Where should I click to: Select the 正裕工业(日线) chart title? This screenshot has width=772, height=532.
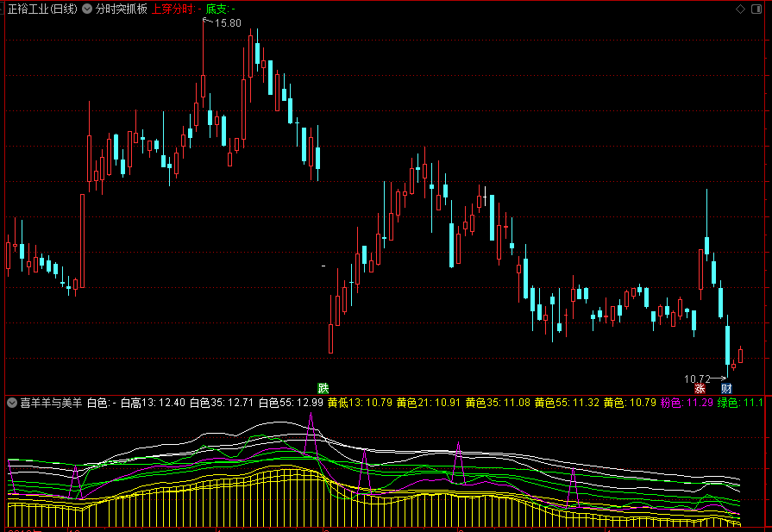(x=42, y=9)
